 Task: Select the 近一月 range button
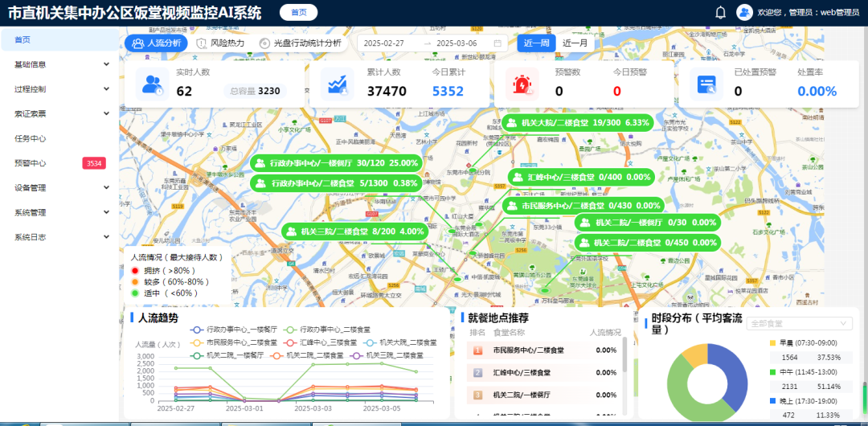pyautogui.click(x=575, y=43)
